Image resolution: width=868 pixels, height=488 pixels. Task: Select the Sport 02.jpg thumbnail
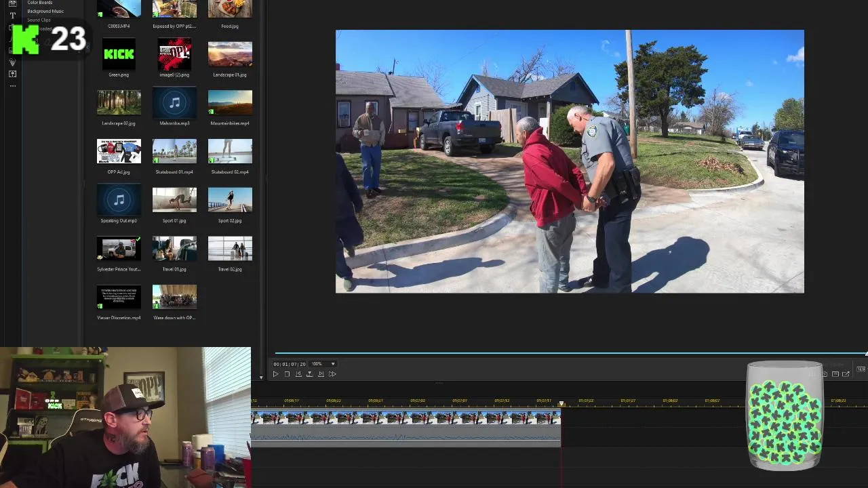tap(230, 201)
